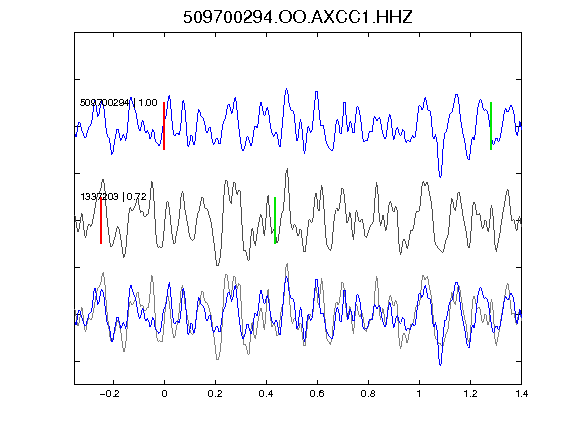
Task: Click the x-axis tick label -0.2
Action: point(109,394)
